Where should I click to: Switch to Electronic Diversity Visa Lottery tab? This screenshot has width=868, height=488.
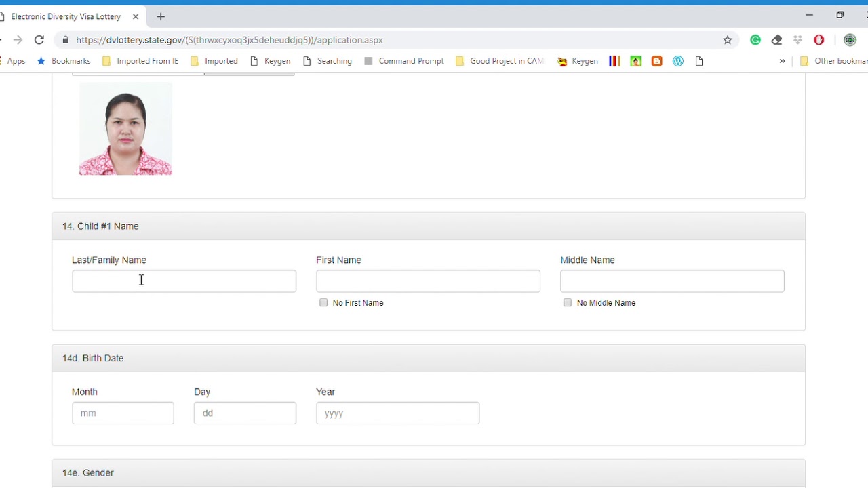coord(66,16)
